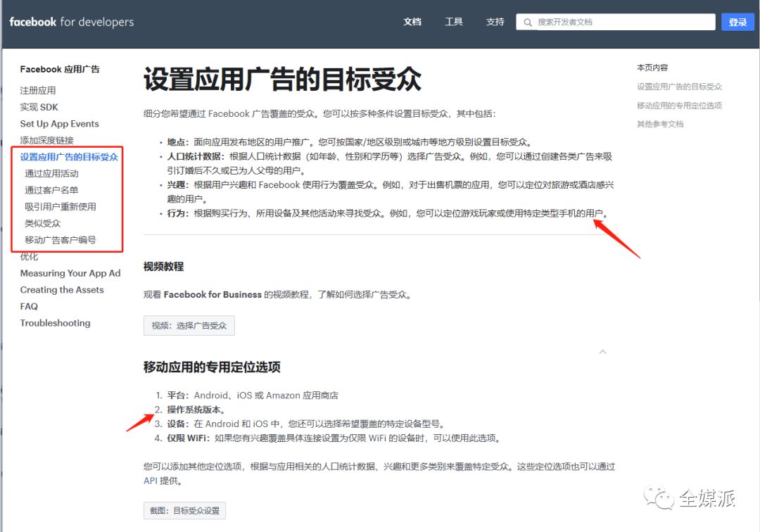
Task: Focus the 搜索开发者文档 search field
Action: pyautogui.click(x=616, y=22)
